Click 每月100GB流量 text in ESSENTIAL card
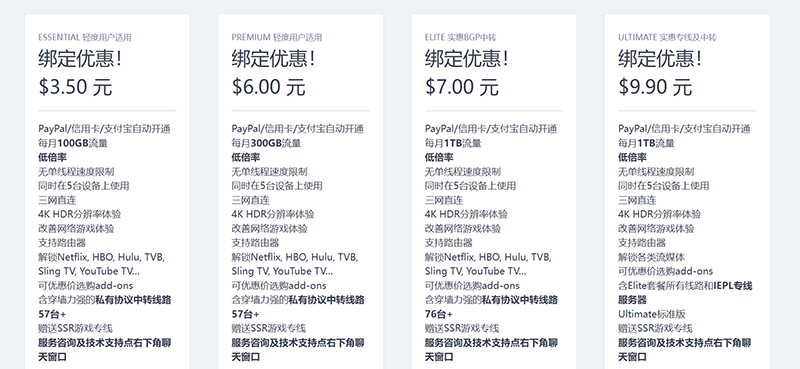The height and width of the screenshot is (369, 800). click(73, 143)
